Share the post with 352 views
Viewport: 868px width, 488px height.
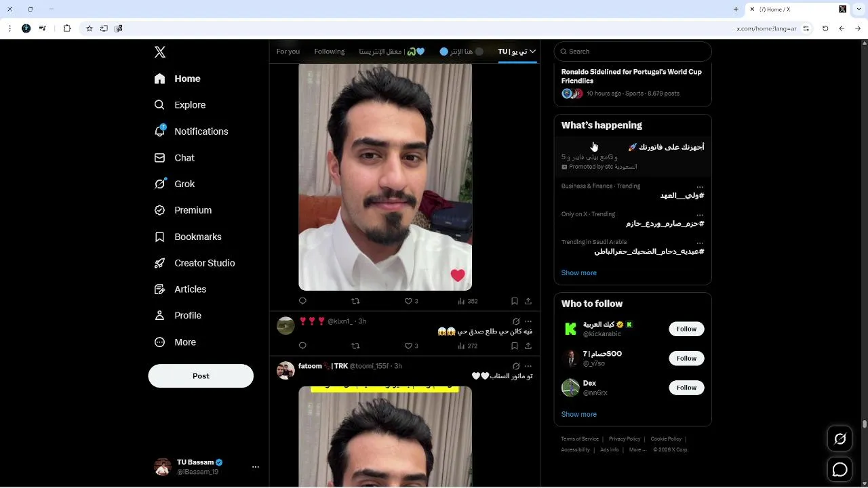tap(528, 301)
